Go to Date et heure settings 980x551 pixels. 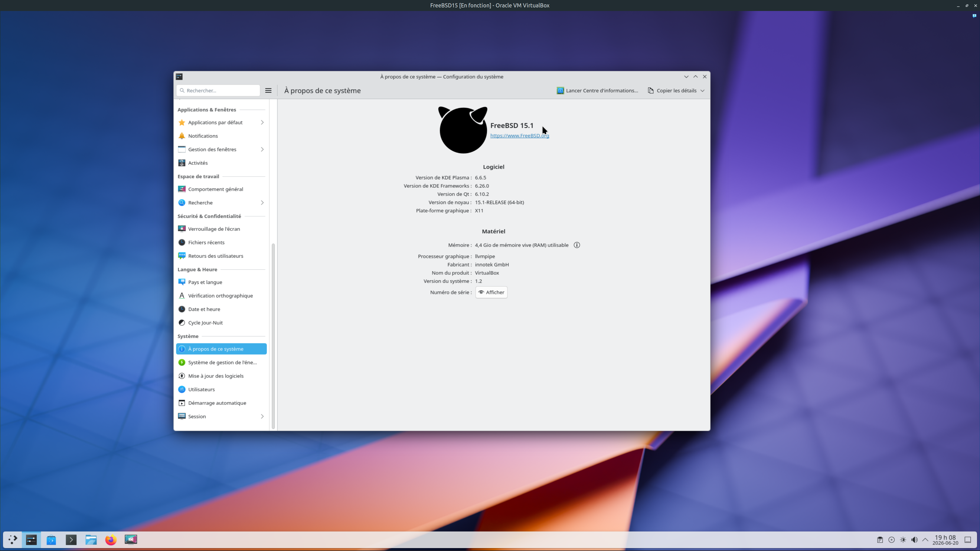(221, 309)
